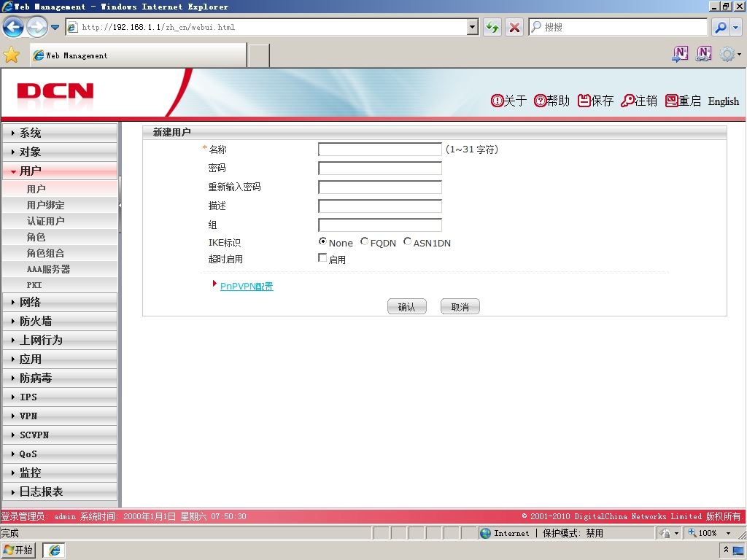Select PKI submenu item
Viewport: 747px width, 560px height.
coord(60,285)
